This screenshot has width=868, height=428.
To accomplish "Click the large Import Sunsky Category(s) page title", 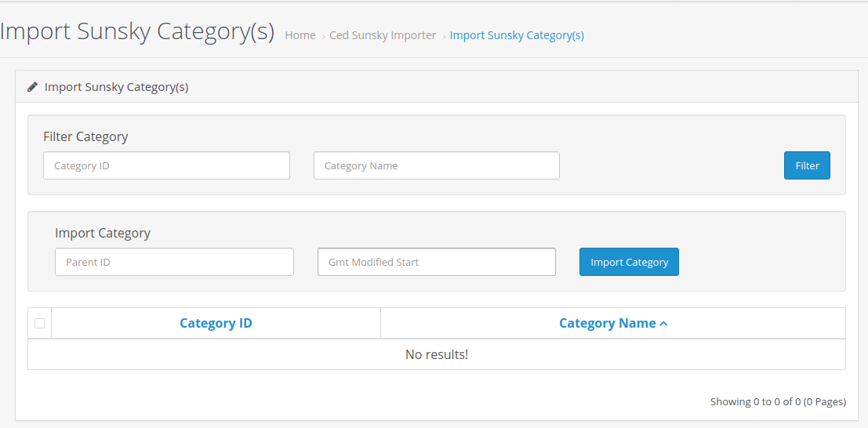I will click(136, 32).
